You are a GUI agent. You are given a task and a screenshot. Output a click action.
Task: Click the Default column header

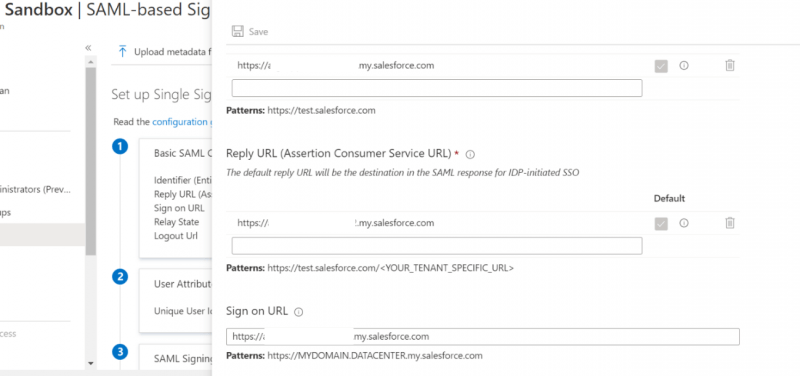click(669, 198)
